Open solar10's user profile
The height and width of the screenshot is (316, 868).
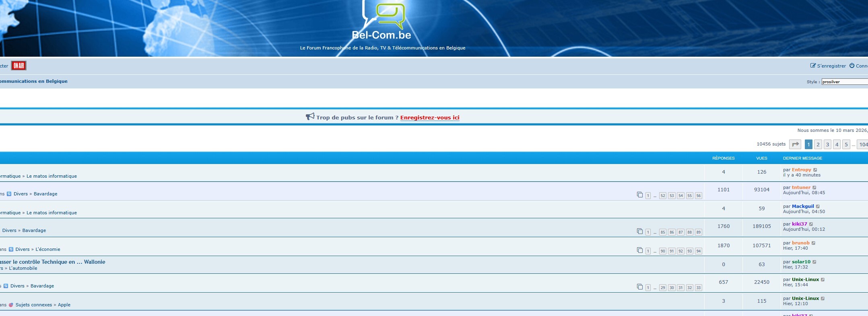[801, 262]
